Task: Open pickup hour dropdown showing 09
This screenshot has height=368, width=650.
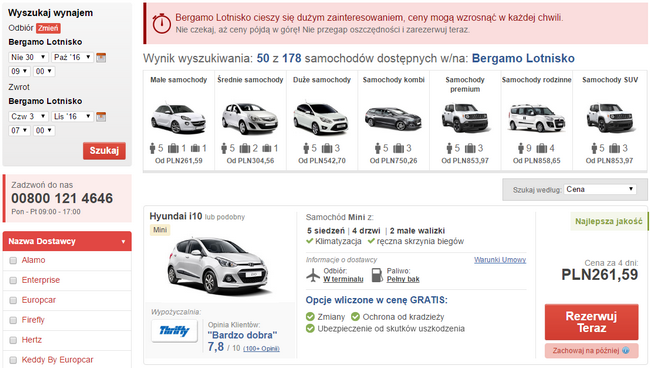Action: [x=19, y=71]
